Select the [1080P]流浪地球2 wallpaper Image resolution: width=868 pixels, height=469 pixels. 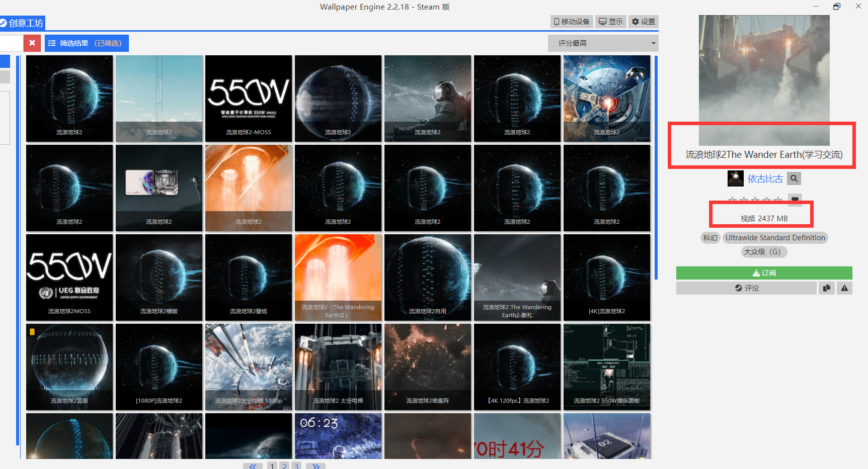[159, 367]
